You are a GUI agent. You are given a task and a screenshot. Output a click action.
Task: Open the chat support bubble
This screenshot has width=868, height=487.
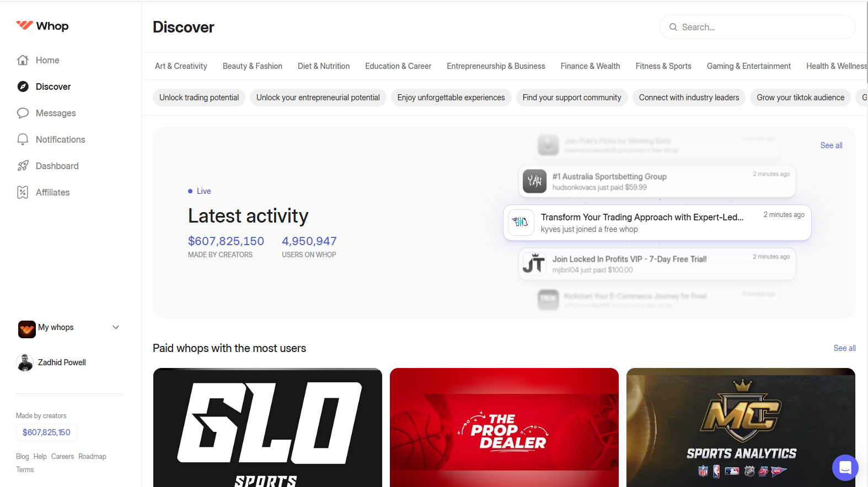(845, 468)
